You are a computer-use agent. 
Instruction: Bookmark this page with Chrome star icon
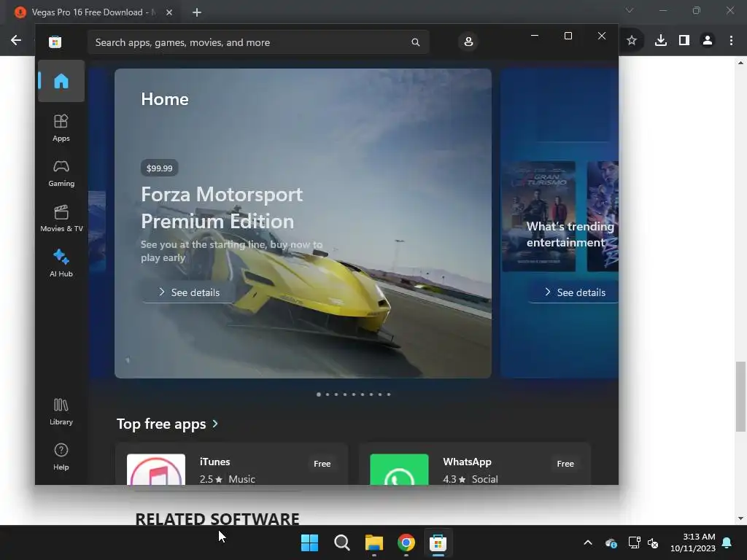(632, 41)
